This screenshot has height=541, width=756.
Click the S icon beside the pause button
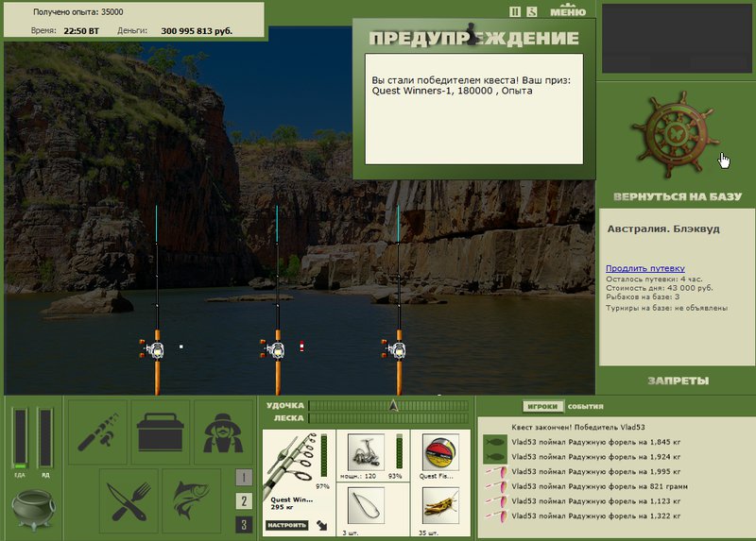click(x=531, y=11)
